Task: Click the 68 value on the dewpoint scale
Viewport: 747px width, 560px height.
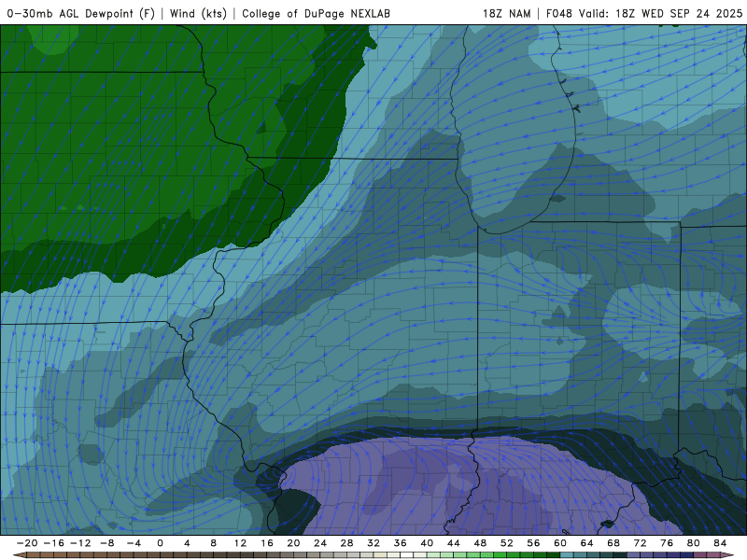Action: pos(613,543)
